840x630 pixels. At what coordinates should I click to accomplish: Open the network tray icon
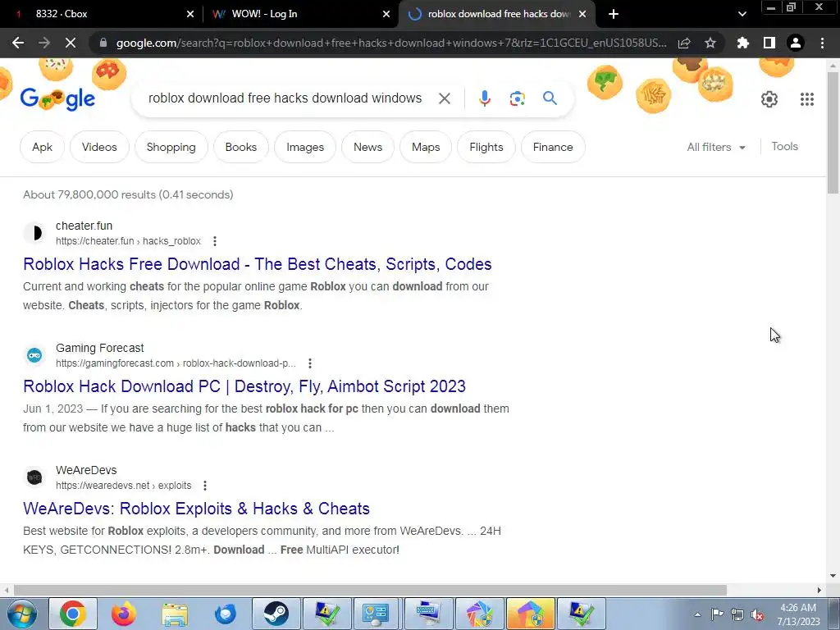(x=737, y=614)
